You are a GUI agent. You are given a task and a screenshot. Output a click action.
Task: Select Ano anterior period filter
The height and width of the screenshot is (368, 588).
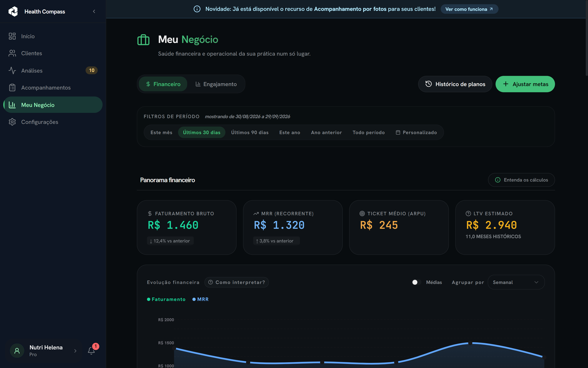click(326, 132)
